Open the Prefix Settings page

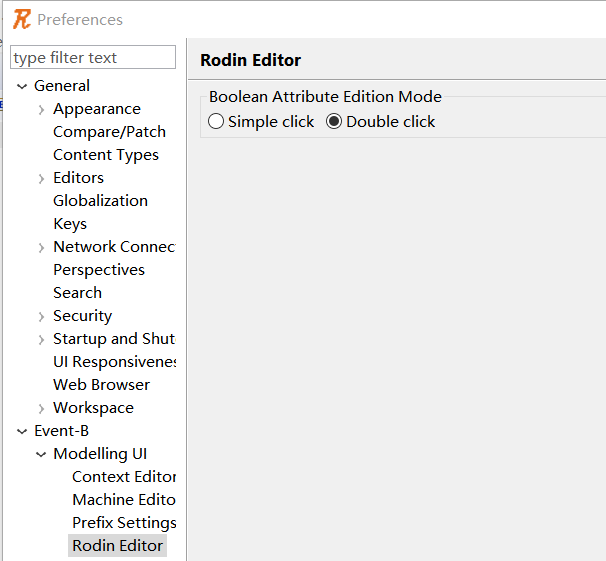pos(124,522)
